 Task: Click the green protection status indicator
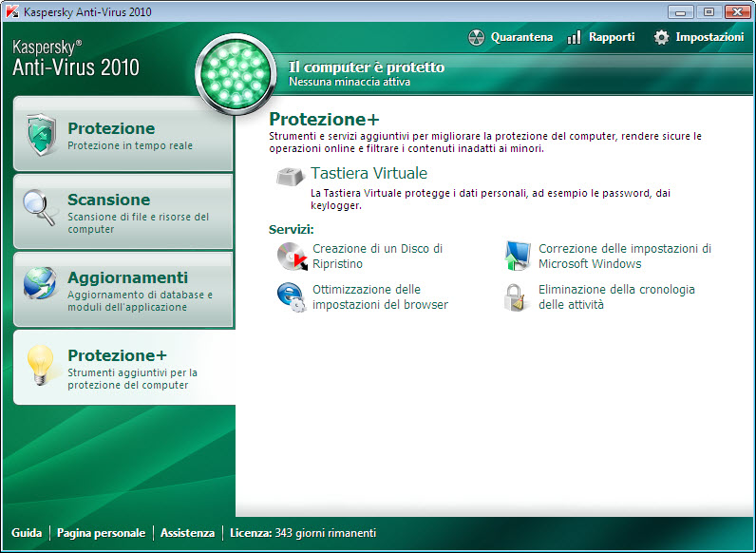pyautogui.click(x=236, y=74)
